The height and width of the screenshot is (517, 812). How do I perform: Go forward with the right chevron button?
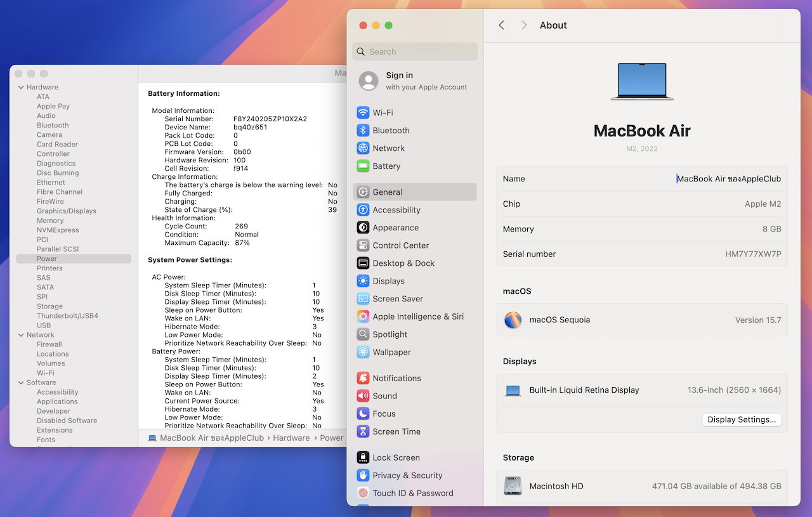point(524,25)
